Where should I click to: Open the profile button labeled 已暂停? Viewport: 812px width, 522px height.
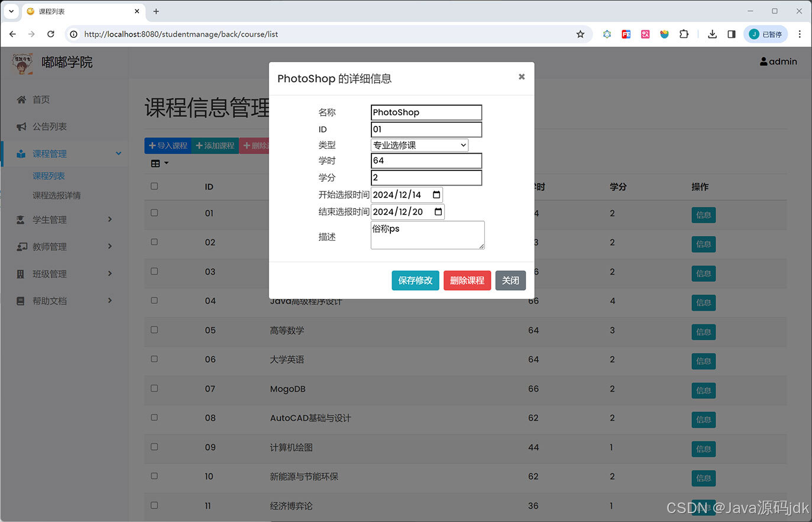pyautogui.click(x=766, y=34)
